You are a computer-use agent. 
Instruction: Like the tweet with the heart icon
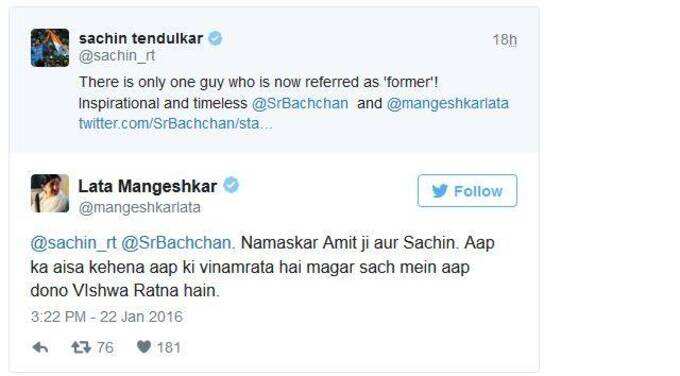point(144,347)
